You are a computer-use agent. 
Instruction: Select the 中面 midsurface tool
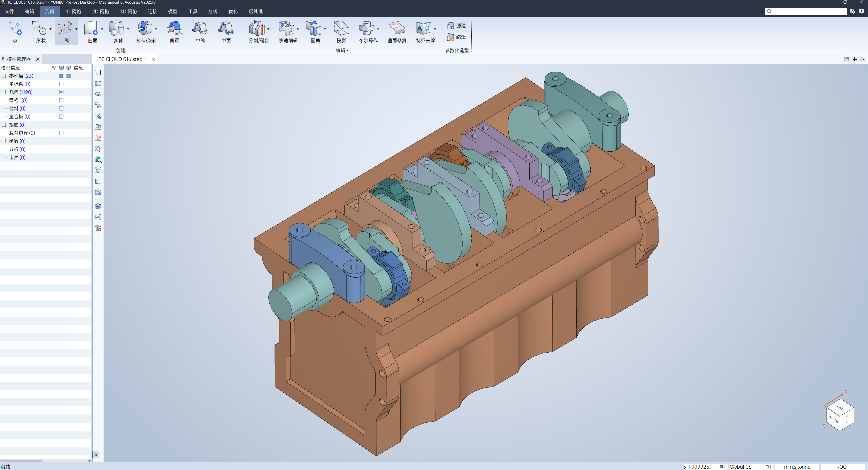[226, 32]
